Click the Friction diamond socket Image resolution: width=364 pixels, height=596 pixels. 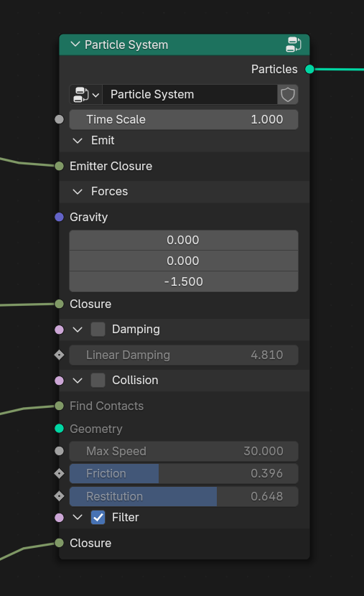click(60, 474)
